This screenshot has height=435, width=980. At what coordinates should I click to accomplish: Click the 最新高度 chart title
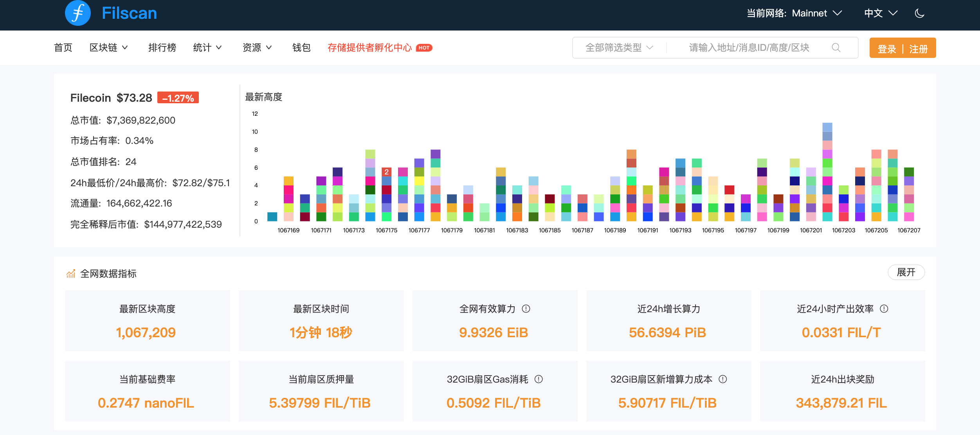click(264, 97)
